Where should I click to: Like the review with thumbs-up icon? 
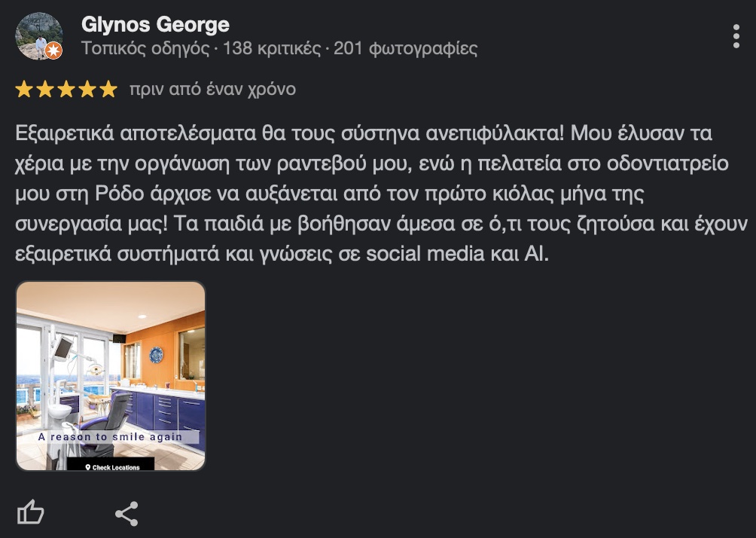(x=30, y=512)
